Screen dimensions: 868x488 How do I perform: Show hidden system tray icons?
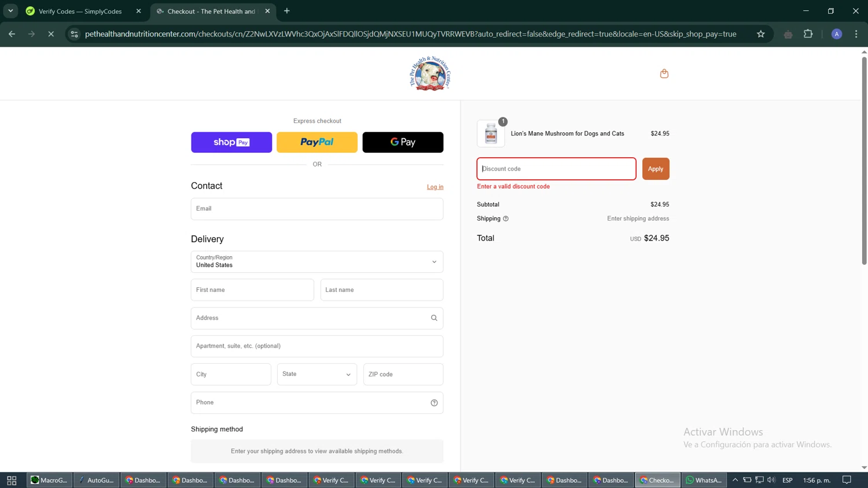[x=735, y=480]
